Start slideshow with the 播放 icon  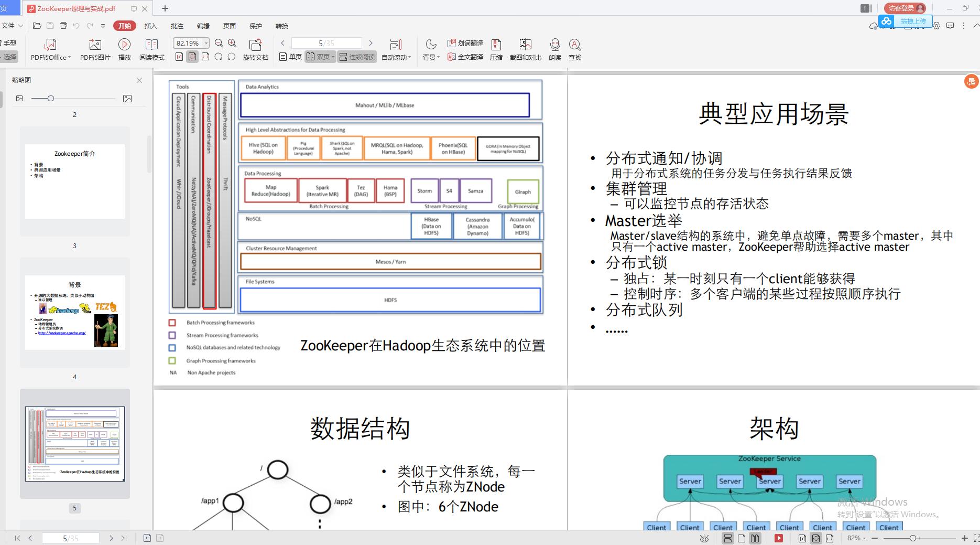pyautogui.click(x=124, y=45)
